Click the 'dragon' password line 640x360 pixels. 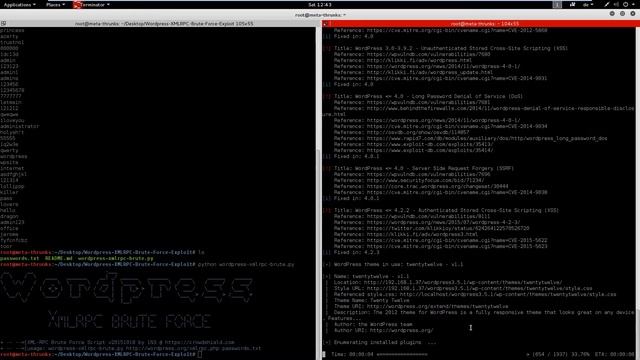pos(9,216)
